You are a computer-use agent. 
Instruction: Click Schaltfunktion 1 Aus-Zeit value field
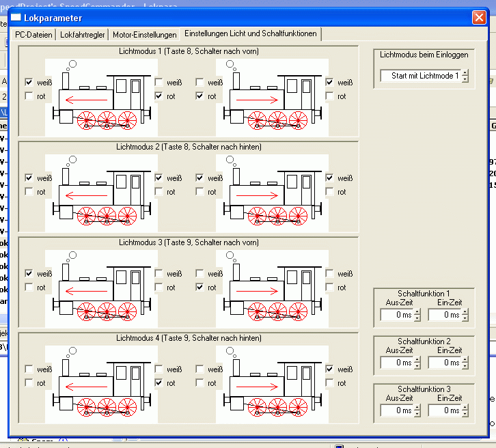(398, 315)
